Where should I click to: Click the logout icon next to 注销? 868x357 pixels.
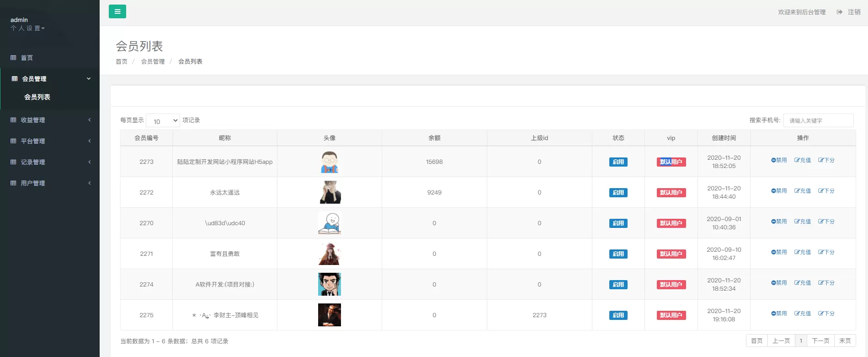coord(840,12)
